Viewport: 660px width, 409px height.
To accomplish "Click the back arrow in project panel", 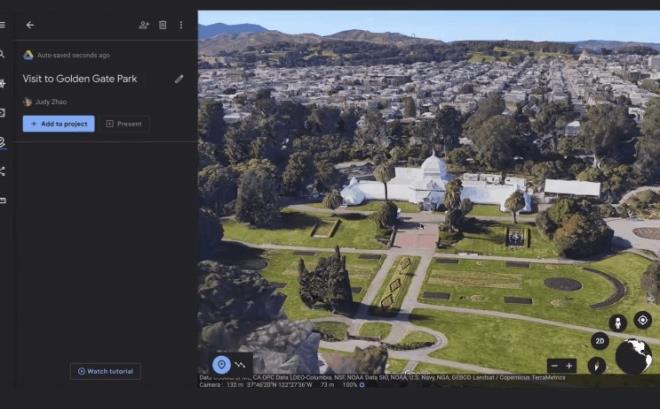I will pos(30,25).
